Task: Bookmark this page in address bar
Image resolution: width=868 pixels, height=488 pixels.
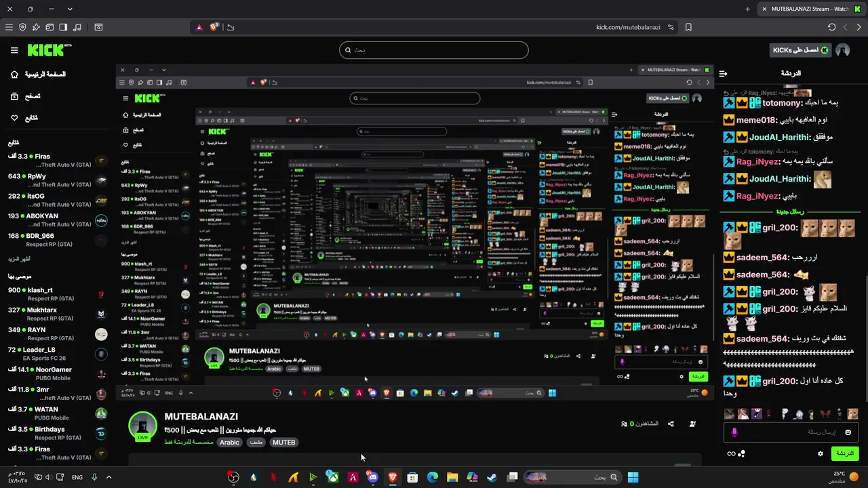Action: pyautogui.click(x=688, y=27)
